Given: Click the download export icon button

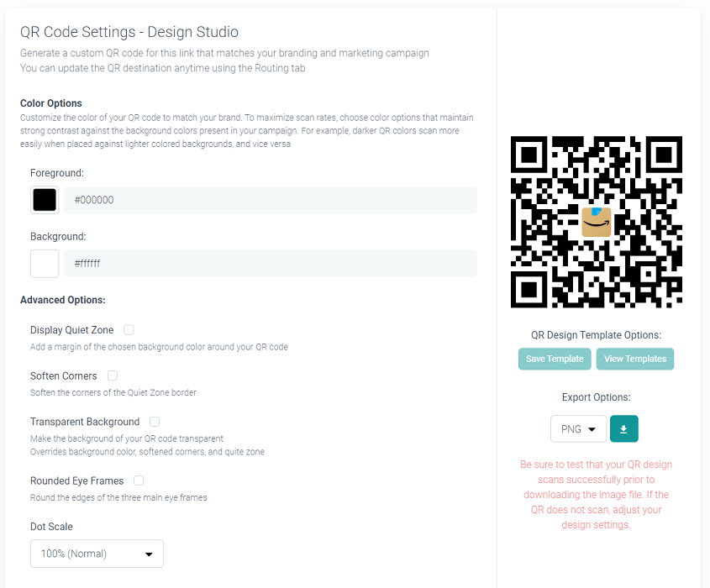Looking at the screenshot, I should pos(624,428).
